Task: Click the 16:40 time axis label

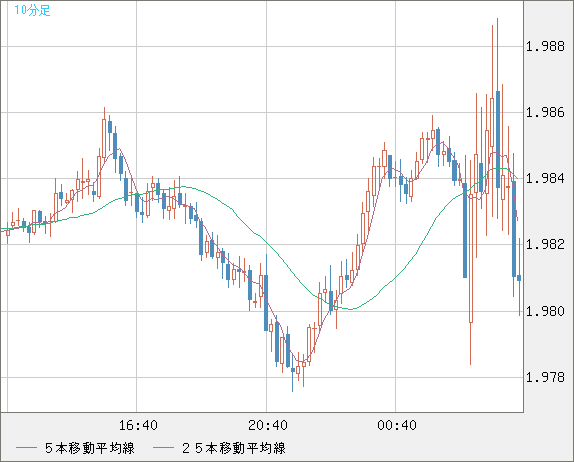Action: pos(138,425)
